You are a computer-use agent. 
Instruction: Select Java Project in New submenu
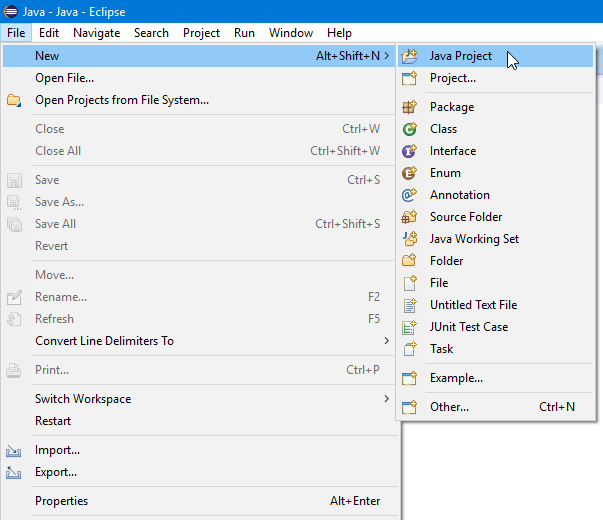coord(495,56)
